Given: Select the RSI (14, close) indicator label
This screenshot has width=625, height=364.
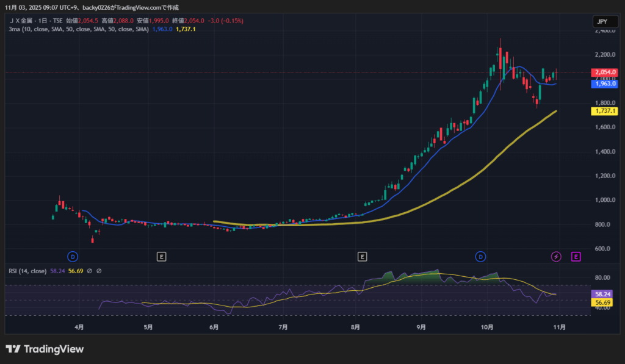Looking at the screenshot, I should [x=29, y=271].
